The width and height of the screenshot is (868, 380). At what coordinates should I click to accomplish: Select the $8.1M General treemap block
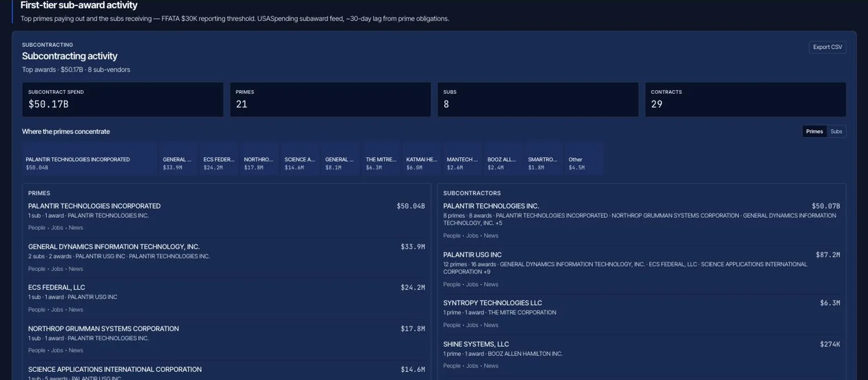(341, 159)
